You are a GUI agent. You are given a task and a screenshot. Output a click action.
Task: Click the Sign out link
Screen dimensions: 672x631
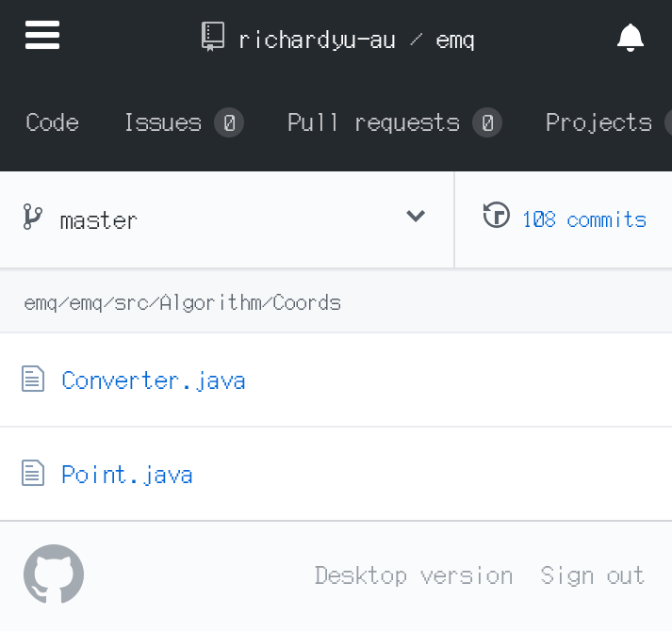coord(592,575)
